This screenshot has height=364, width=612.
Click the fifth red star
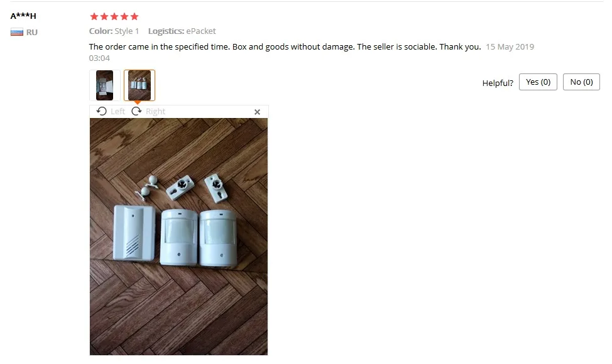click(x=134, y=16)
